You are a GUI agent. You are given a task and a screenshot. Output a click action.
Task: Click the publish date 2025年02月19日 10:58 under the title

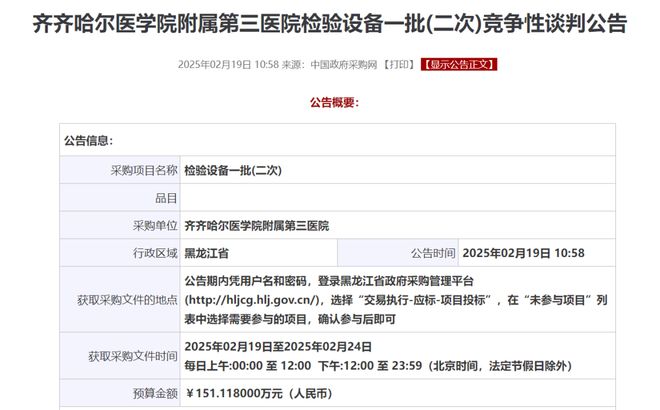[x=228, y=64]
